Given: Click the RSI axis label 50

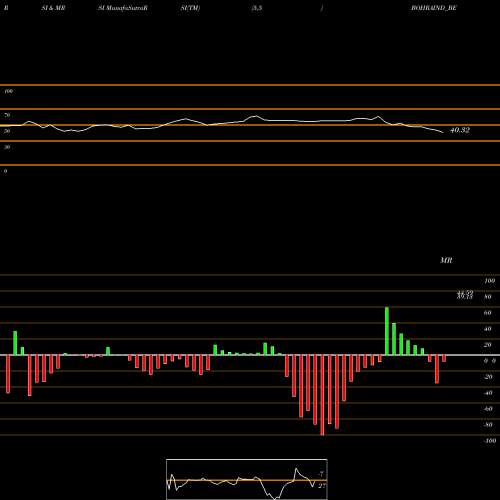Looking at the screenshot, I should (7, 131).
